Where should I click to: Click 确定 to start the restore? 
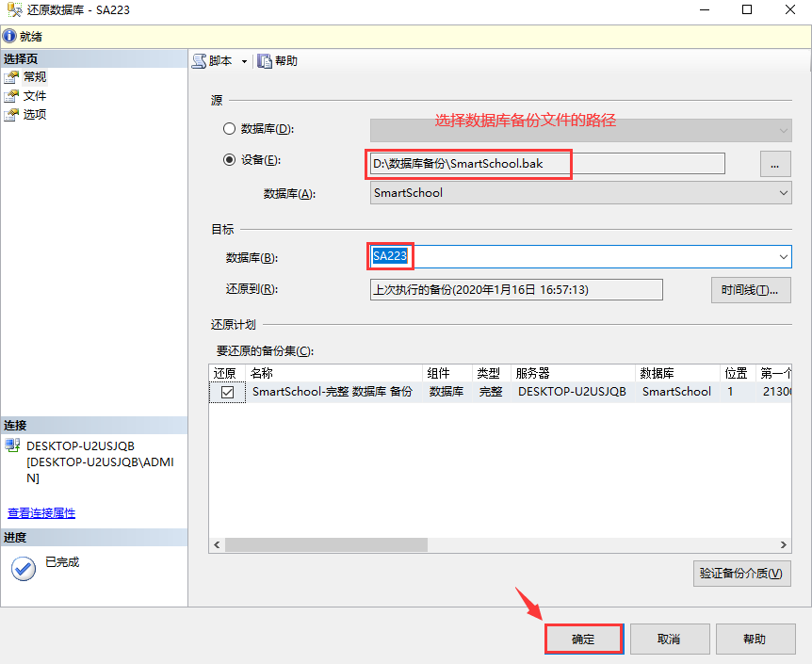583,639
